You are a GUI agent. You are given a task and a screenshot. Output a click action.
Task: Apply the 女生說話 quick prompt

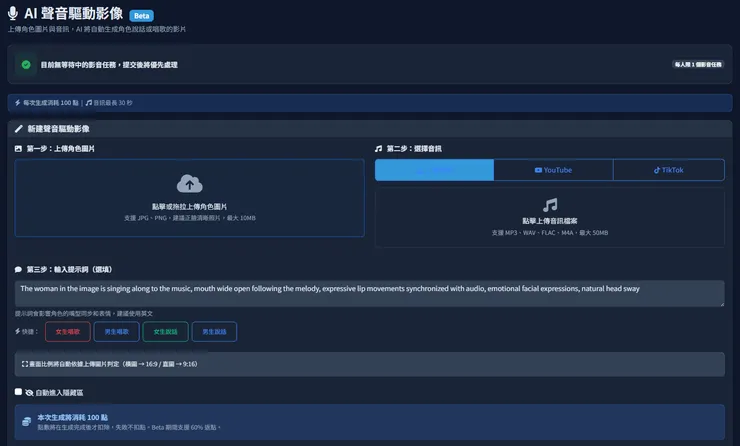coord(166,332)
